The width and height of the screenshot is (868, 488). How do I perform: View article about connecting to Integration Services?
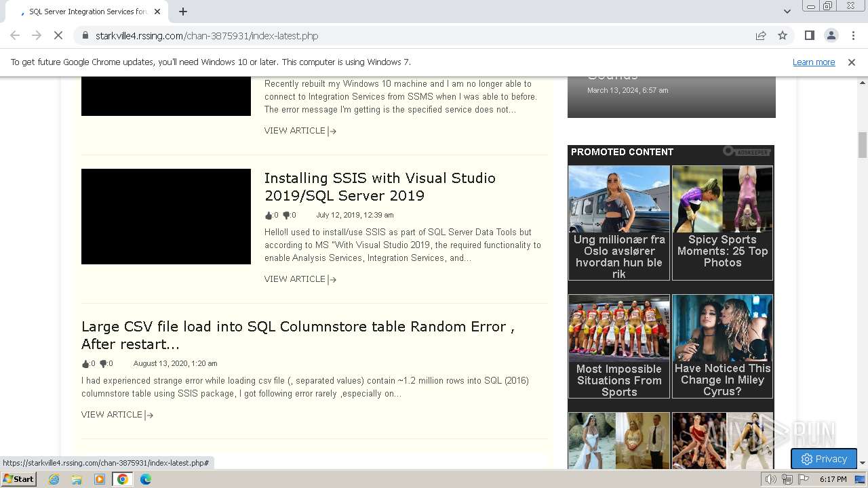click(300, 131)
